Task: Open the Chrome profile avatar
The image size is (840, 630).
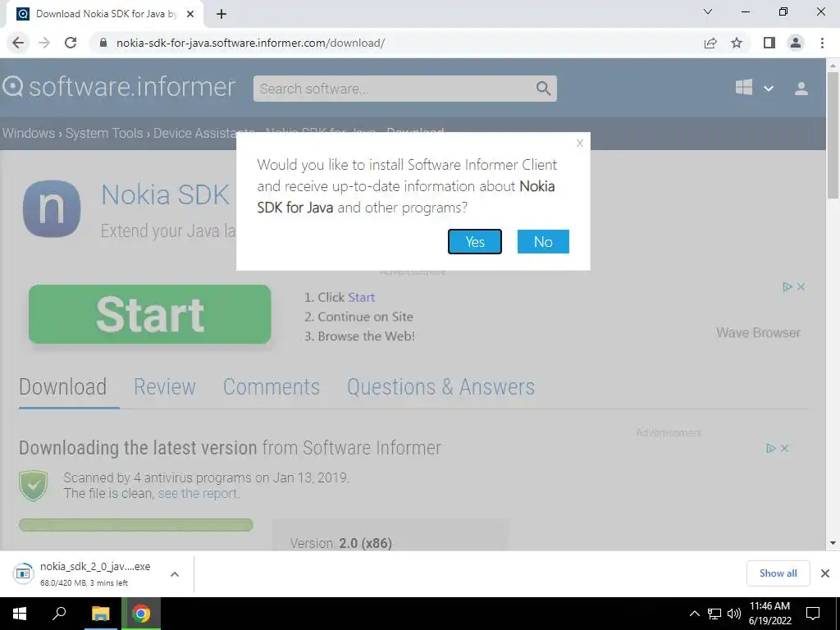Action: click(796, 43)
